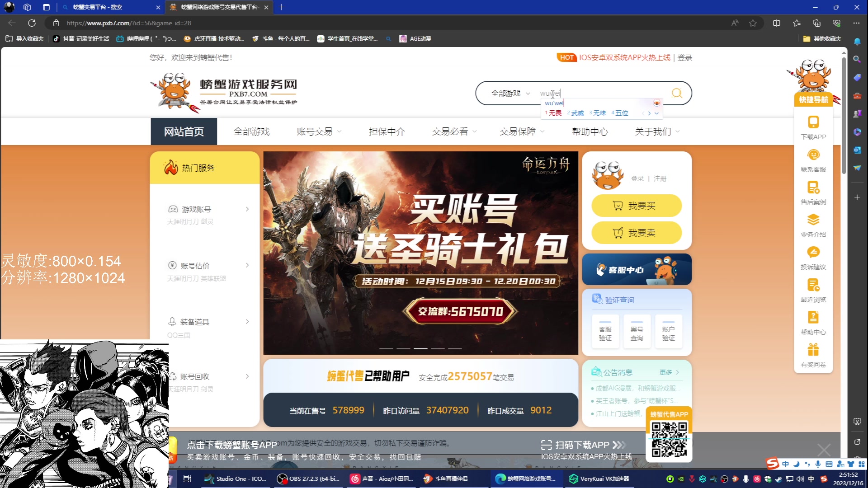The image size is (868, 488).
Task: Click the customer service 客服中心 banner
Action: (637, 269)
